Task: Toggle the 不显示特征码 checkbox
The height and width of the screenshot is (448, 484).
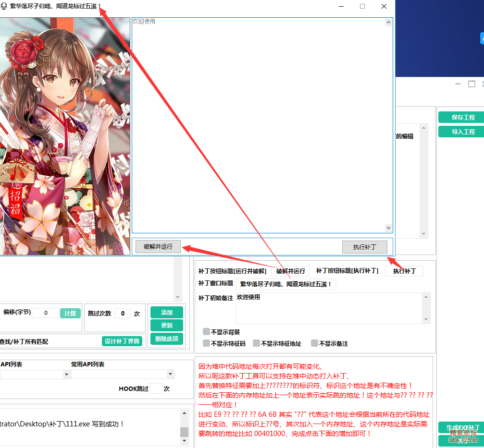Action: tap(206, 343)
